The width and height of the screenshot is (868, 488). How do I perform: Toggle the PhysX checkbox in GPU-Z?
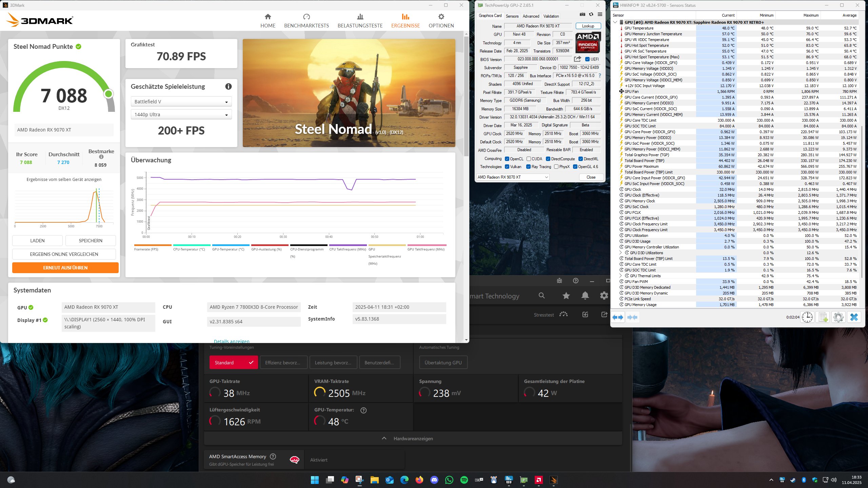(556, 167)
